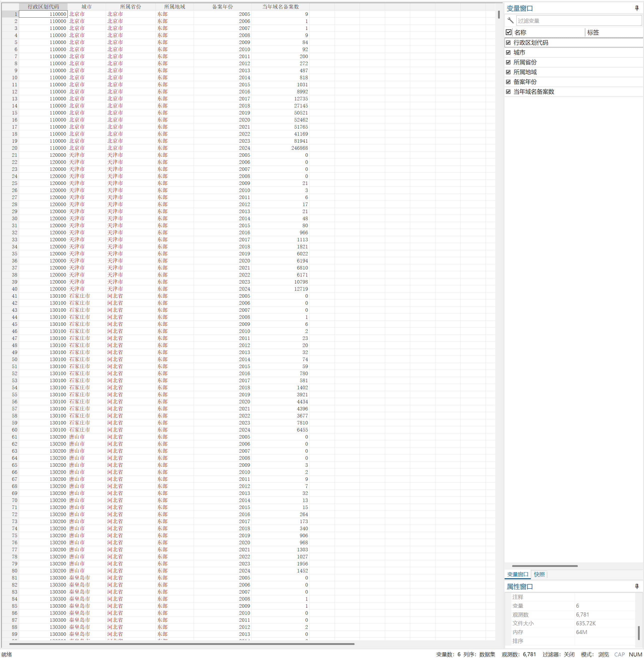Select the 行政区划代码 column header
This screenshot has width=644, height=658.
click(43, 7)
